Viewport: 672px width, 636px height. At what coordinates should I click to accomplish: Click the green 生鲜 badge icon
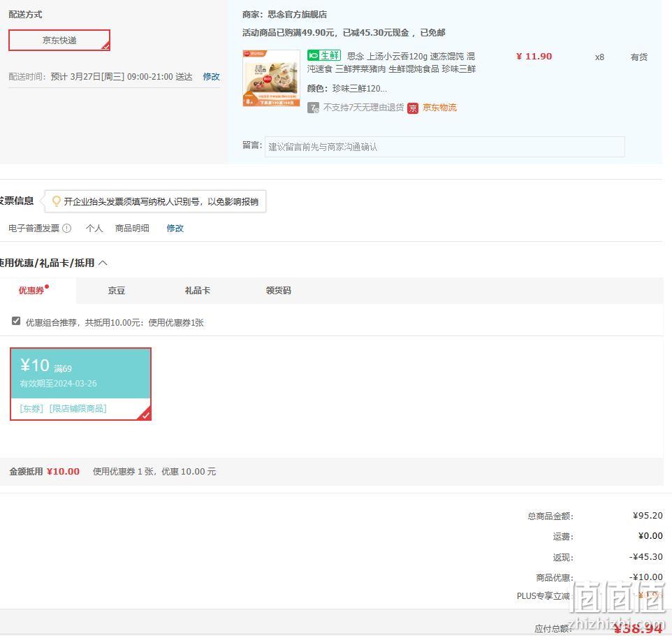coord(324,55)
